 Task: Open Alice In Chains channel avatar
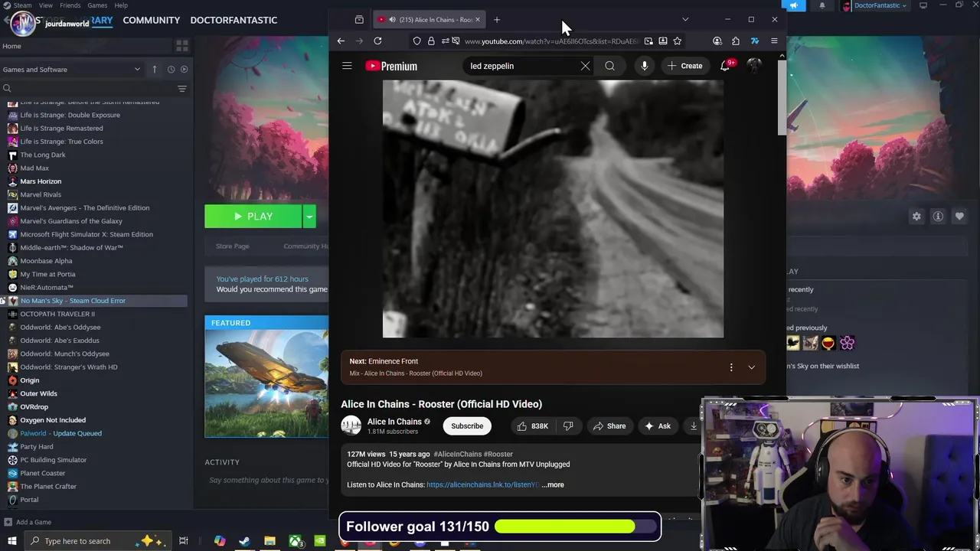pyautogui.click(x=351, y=425)
